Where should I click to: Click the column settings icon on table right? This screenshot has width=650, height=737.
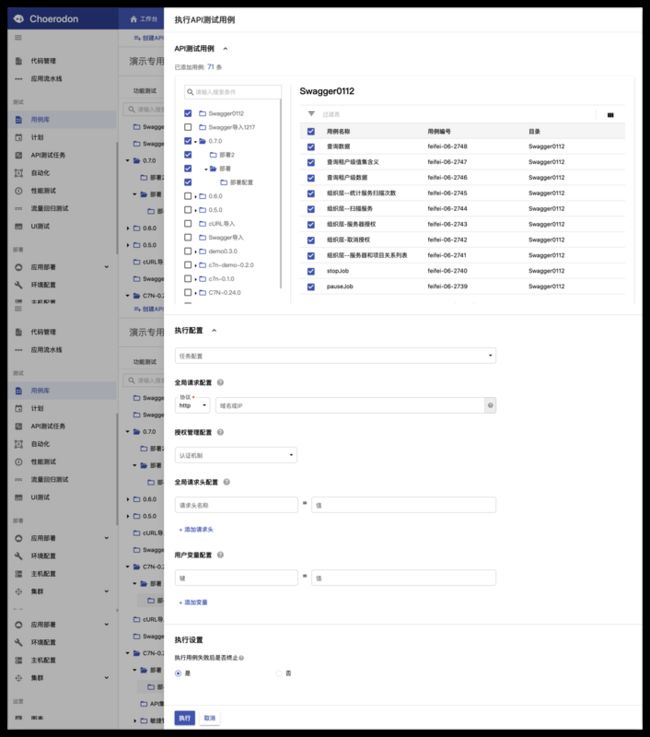coord(610,114)
